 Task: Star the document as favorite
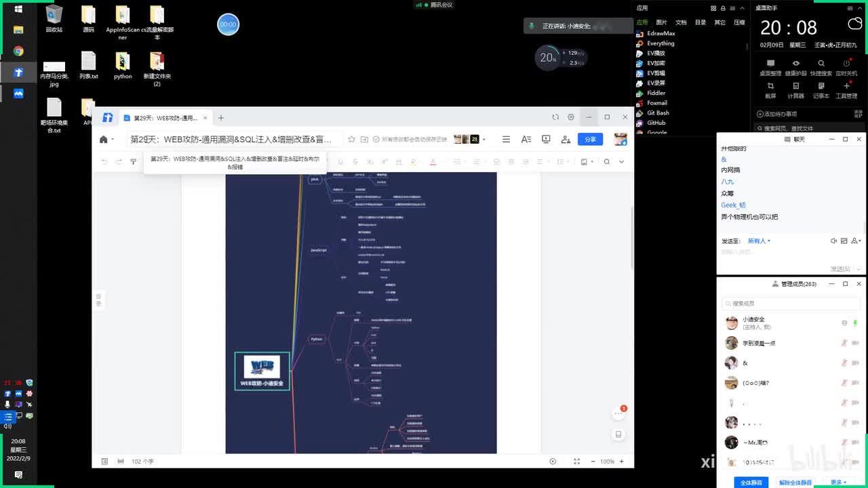point(351,139)
